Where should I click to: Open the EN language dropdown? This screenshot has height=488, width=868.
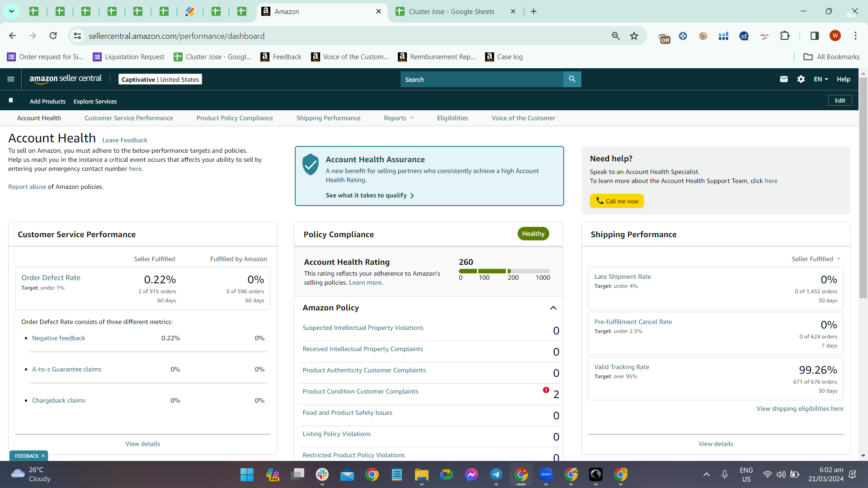(821, 79)
